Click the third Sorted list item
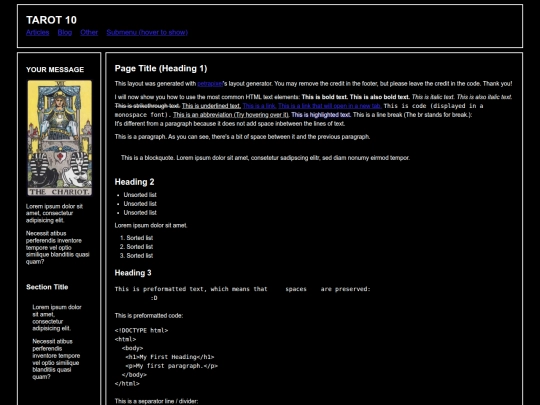The image size is (540, 405). click(139, 256)
